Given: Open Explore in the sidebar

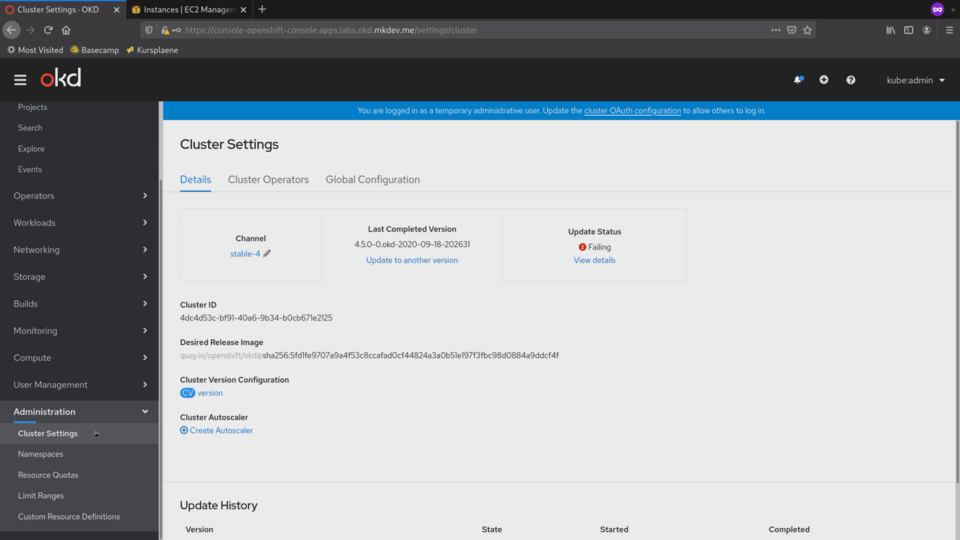Looking at the screenshot, I should (x=31, y=149).
